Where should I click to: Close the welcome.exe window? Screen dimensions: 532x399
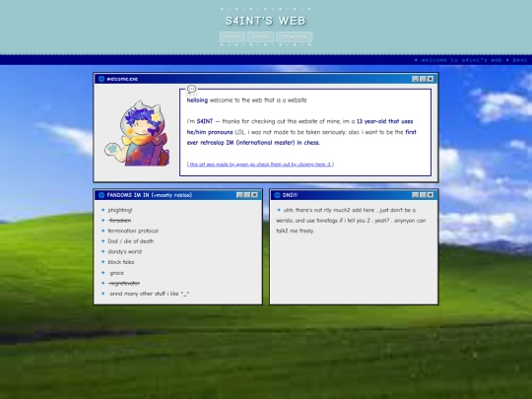click(431, 79)
